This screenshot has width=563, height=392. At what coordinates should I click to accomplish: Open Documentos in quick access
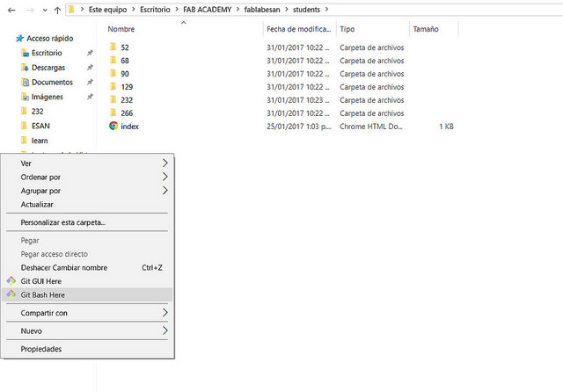(x=52, y=82)
